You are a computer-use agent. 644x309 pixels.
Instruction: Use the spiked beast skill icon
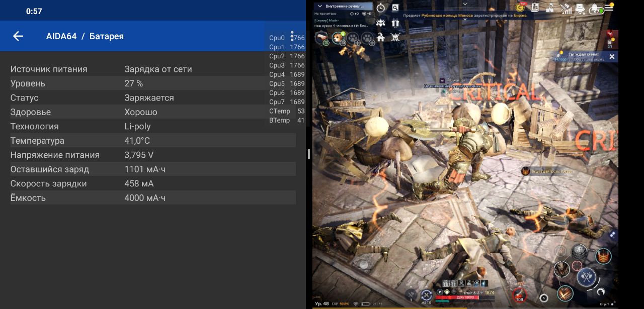(561, 269)
